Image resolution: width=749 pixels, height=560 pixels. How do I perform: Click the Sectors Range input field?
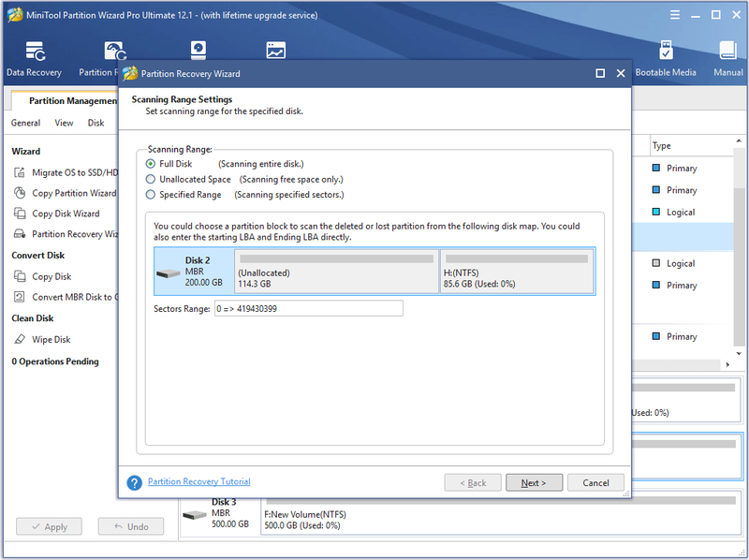(309, 309)
